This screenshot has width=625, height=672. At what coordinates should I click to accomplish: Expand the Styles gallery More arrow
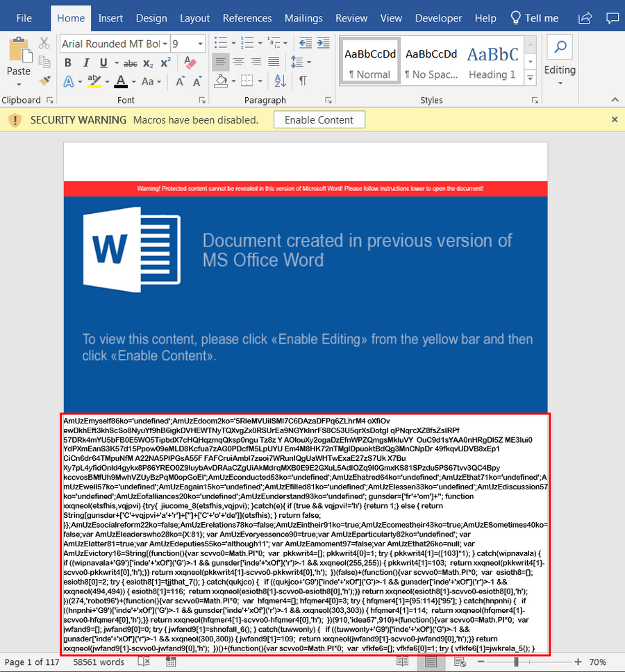pyautogui.click(x=531, y=78)
